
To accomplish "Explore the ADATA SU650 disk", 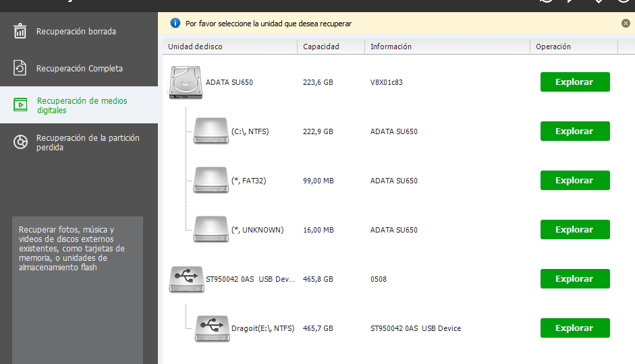I will (x=575, y=82).
